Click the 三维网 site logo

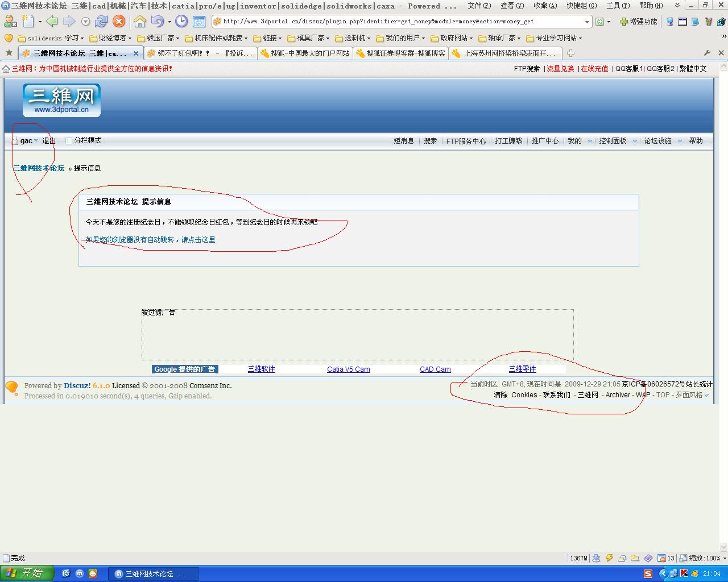tap(61, 101)
